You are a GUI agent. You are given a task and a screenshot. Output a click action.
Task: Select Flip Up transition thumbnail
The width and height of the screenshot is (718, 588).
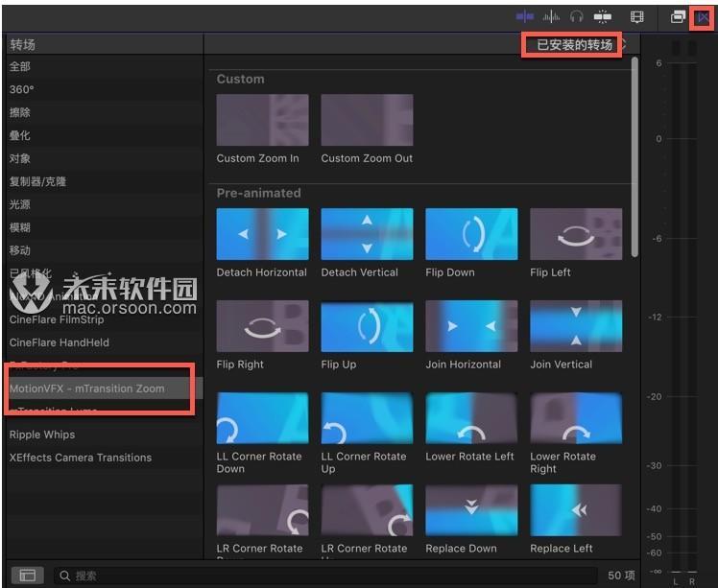click(x=367, y=326)
